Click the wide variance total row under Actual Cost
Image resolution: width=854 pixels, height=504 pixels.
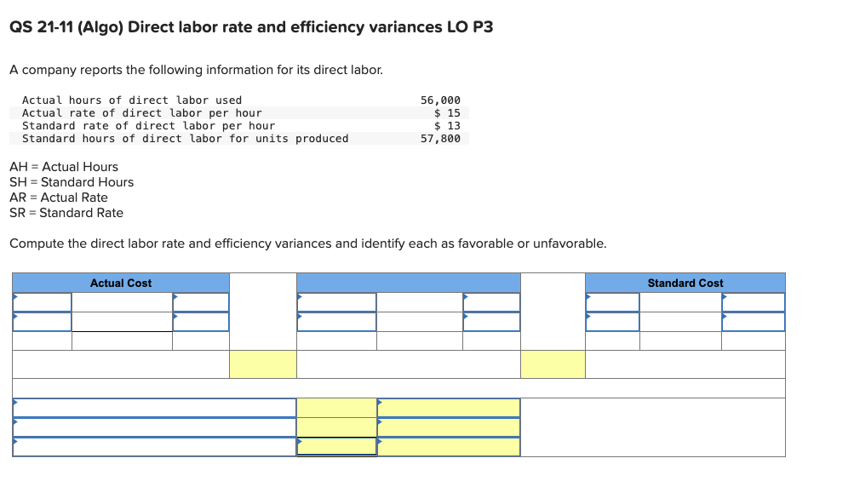(x=119, y=364)
